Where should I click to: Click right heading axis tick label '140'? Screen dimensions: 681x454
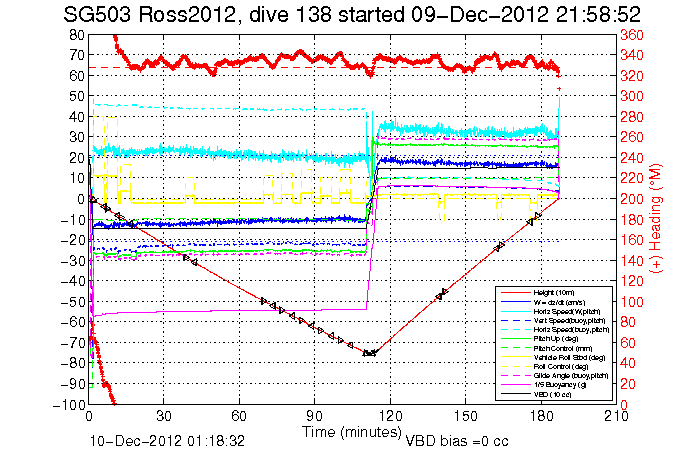(631, 261)
